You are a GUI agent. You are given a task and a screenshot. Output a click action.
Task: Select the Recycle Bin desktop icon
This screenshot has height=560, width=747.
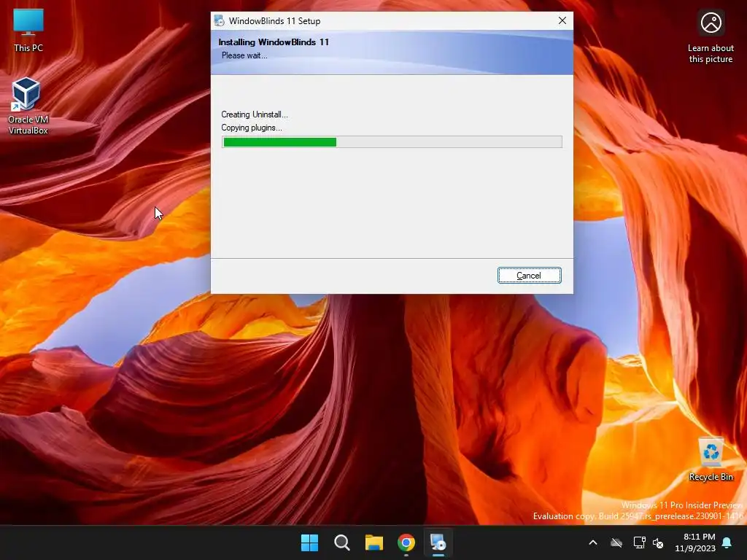click(711, 459)
